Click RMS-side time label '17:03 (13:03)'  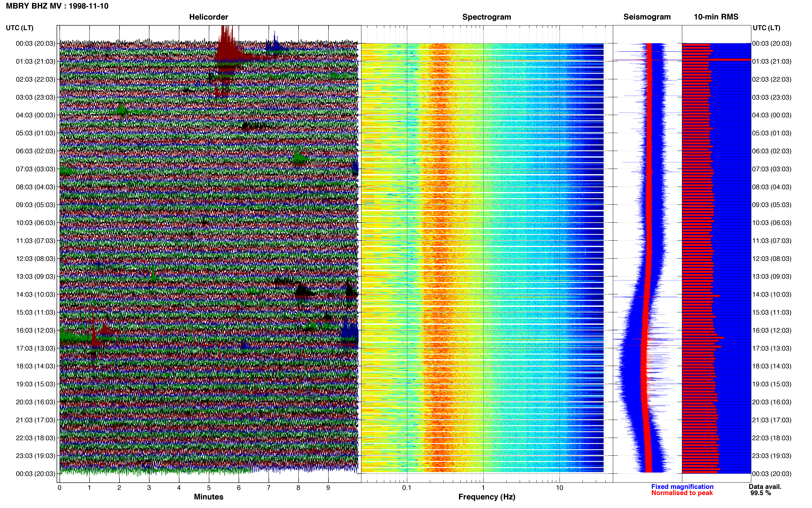point(772,348)
